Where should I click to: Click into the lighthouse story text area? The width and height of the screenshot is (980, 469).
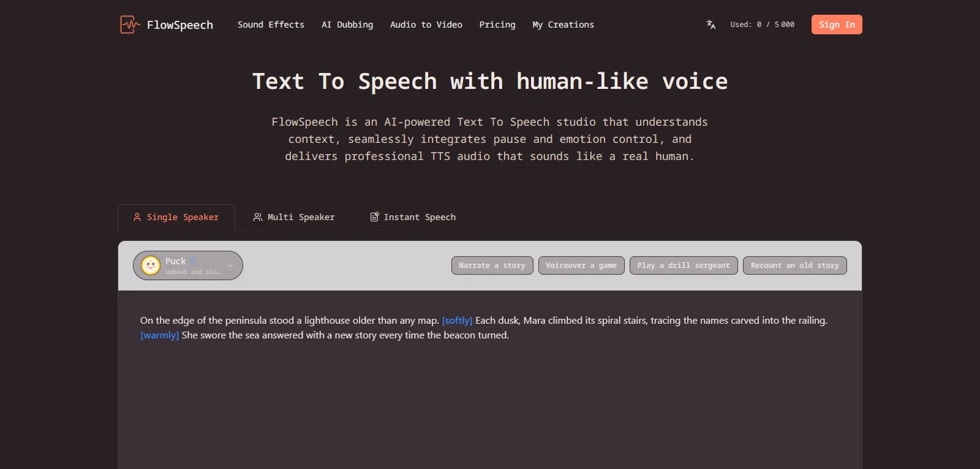(490, 380)
